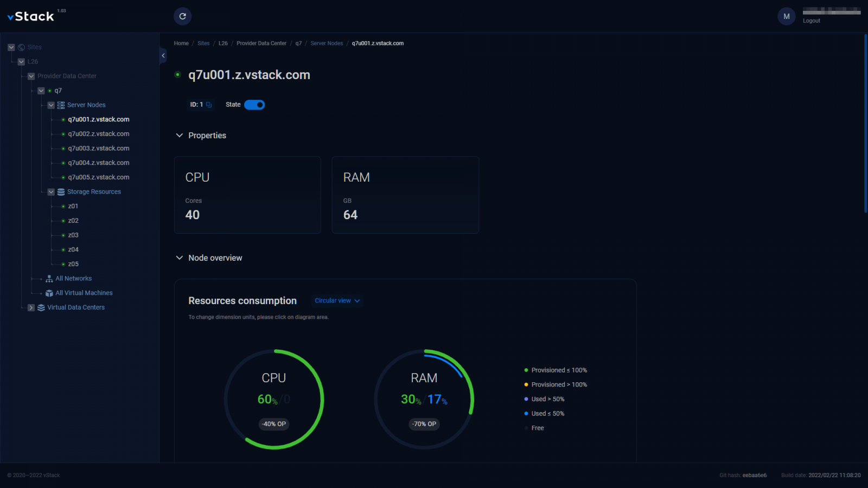Click the Logout link
The width and height of the screenshot is (868, 488).
(811, 21)
